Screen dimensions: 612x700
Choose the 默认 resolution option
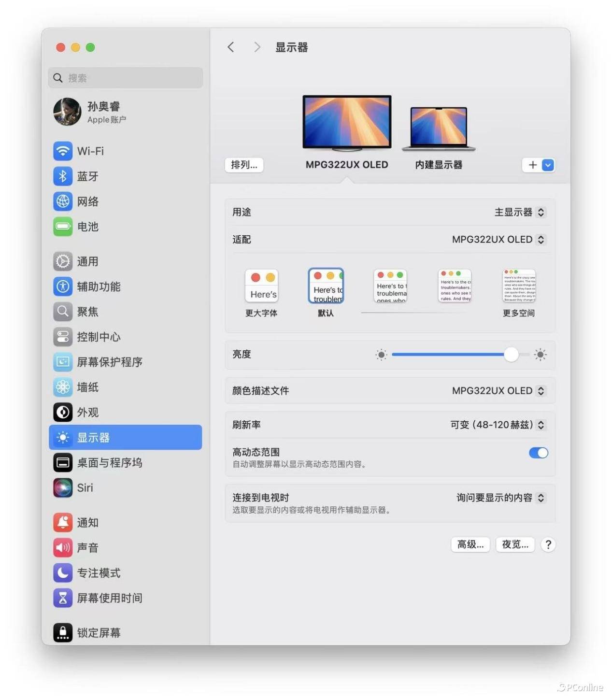point(326,286)
